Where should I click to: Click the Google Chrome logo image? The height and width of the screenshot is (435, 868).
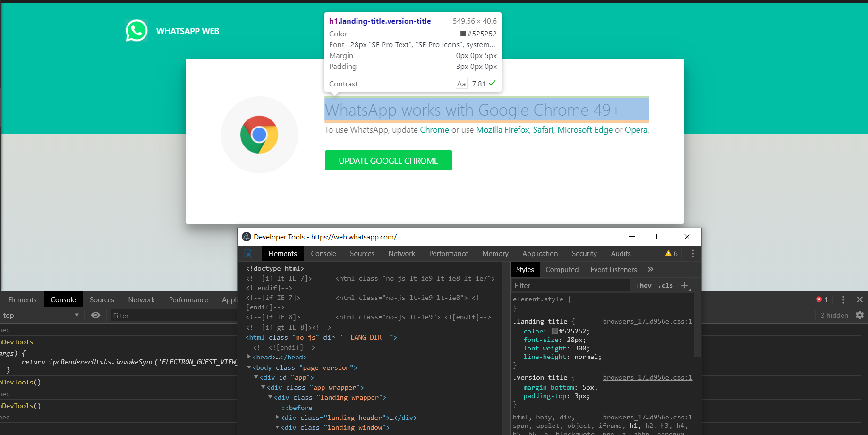[x=259, y=135]
